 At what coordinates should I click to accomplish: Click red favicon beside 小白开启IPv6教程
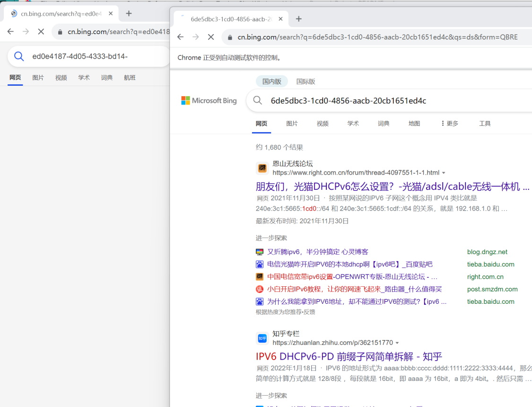coord(260,289)
